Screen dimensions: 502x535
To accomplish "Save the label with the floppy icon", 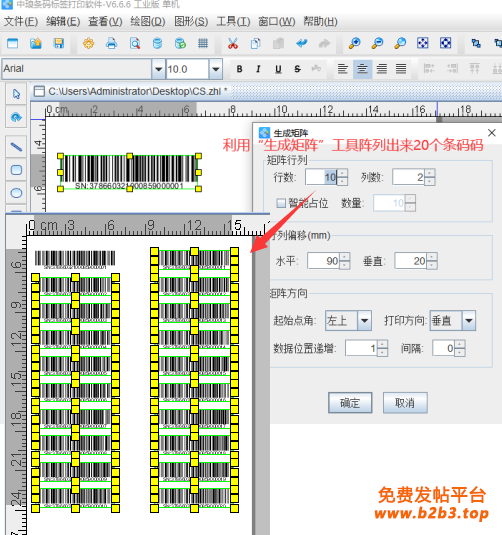I will 59,43.
